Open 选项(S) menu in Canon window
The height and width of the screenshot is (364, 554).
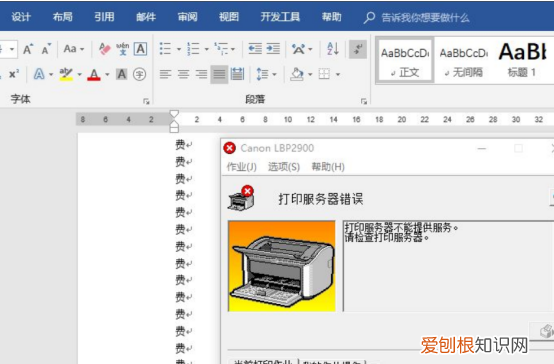pyautogui.click(x=284, y=167)
